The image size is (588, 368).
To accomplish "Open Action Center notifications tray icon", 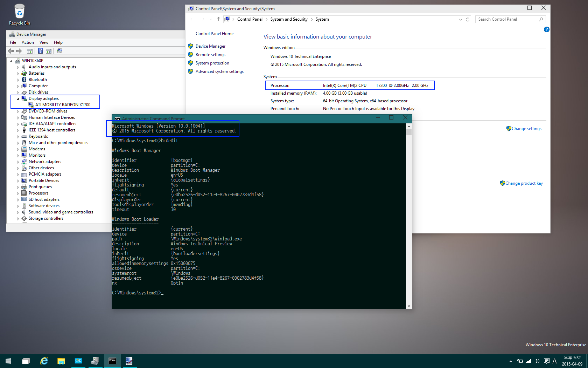I will (546, 361).
